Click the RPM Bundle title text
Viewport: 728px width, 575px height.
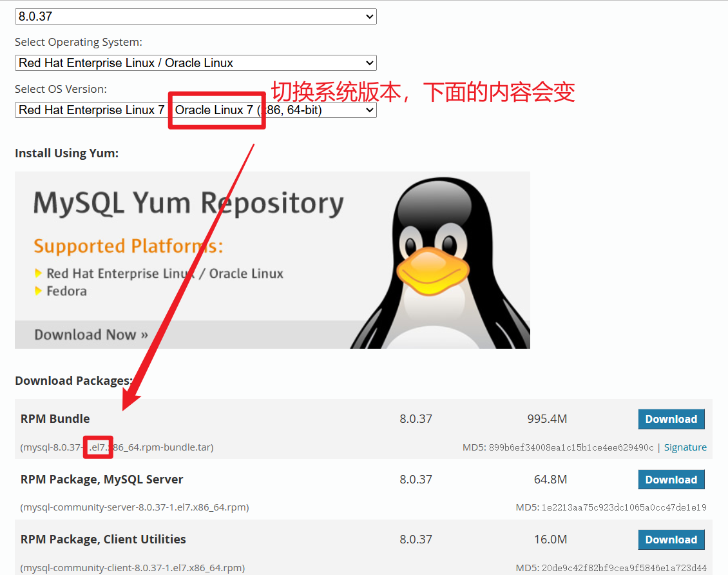point(55,418)
